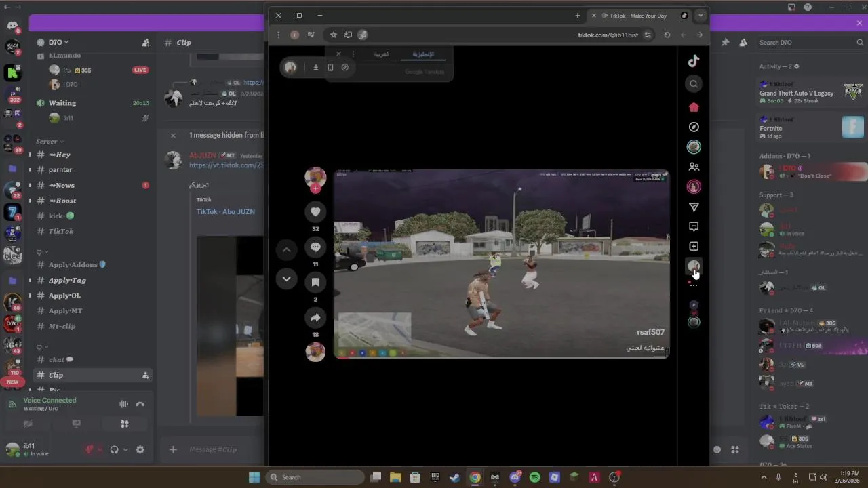The image size is (868, 488).
Task: Open microphone input options arrow
Action: [x=100, y=449]
